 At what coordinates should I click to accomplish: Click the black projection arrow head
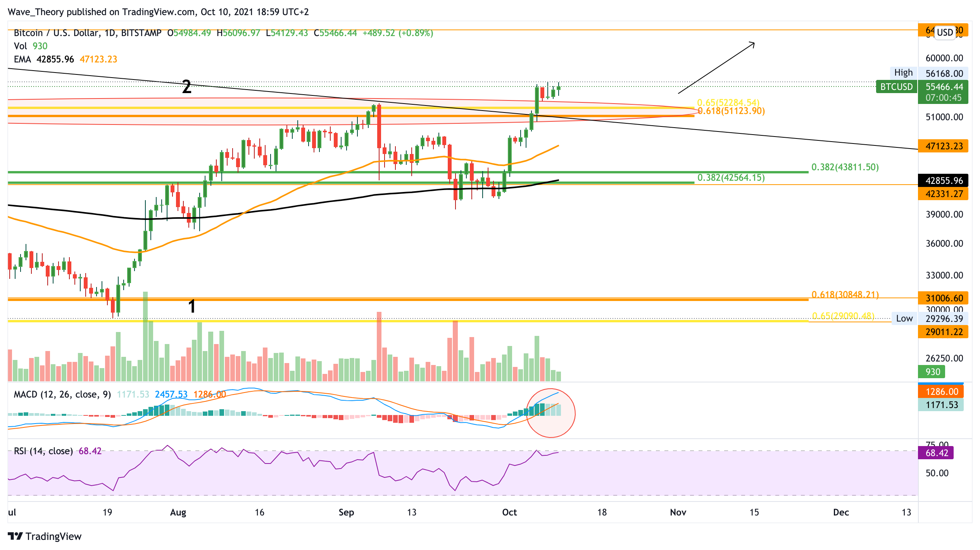[752, 44]
